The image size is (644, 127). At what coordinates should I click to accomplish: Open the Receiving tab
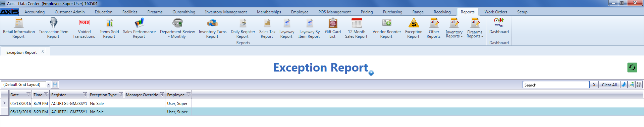click(x=442, y=12)
